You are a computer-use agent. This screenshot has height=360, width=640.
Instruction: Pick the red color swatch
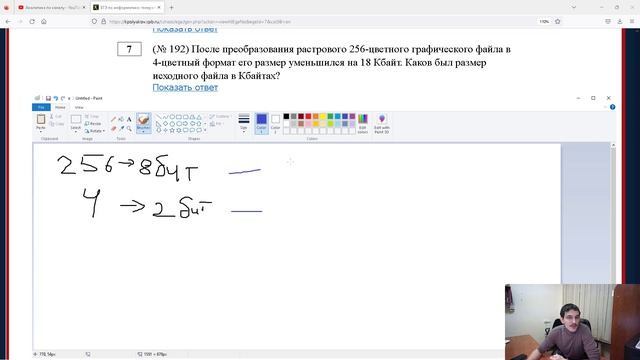pyautogui.click(x=308, y=117)
